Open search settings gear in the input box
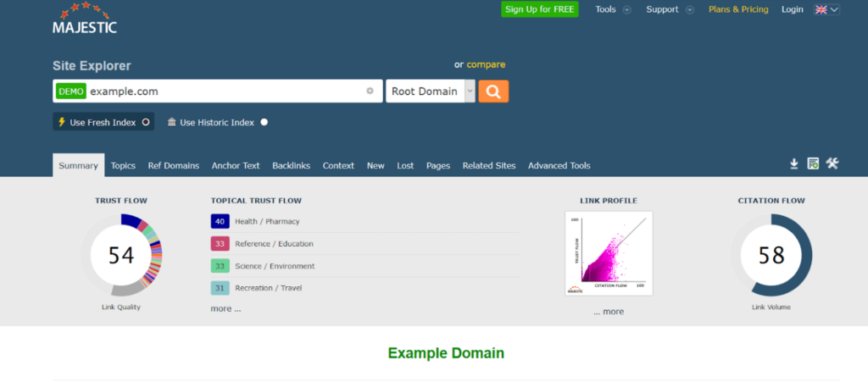The image size is (868, 382). (x=370, y=91)
